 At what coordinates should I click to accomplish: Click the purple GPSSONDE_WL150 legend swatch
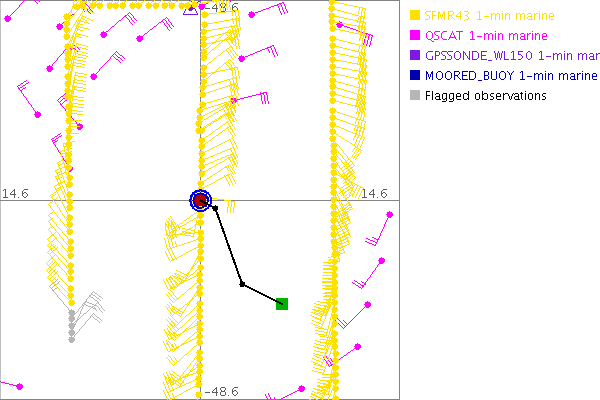coord(415,55)
